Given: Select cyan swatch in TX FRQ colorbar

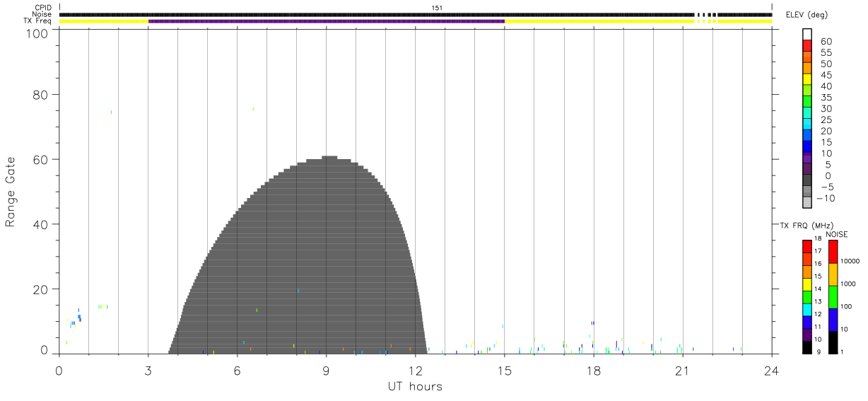Looking at the screenshot, I should click(807, 310).
